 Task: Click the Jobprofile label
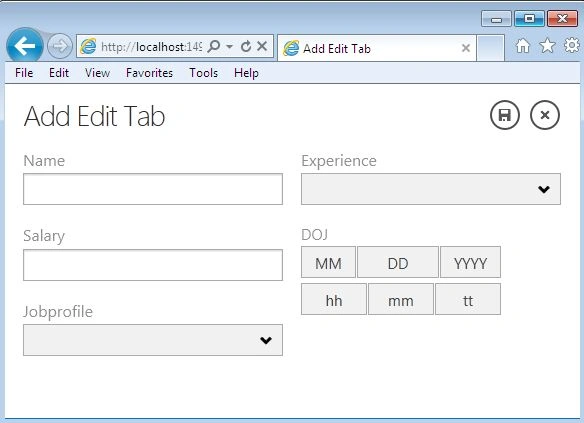point(58,312)
